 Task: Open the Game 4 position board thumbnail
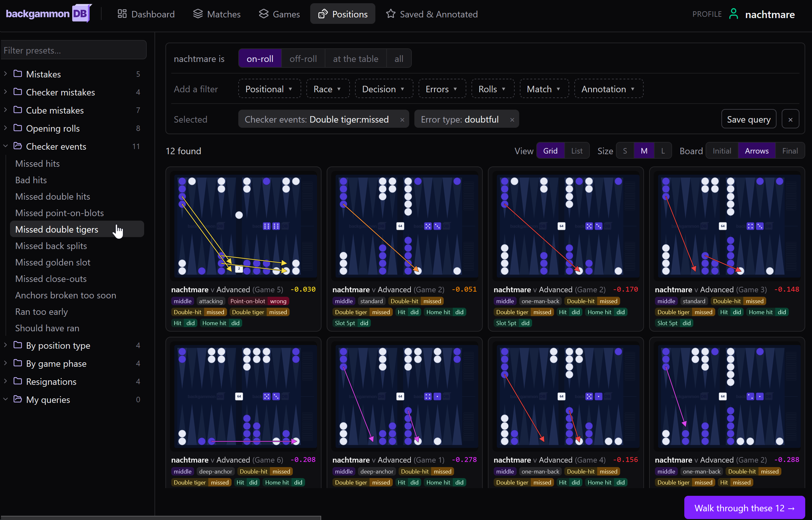click(566, 396)
